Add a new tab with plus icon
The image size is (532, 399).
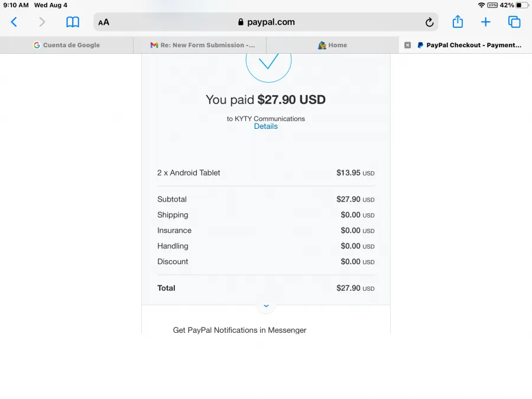pos(485,22)
